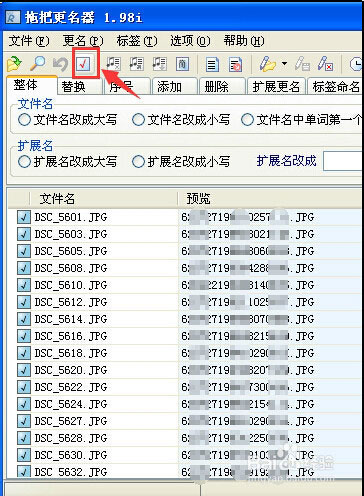Uncheck the checkbox for DSC_5605.JPG
Viewport: 364px width, 496px height.
point(24,251)
